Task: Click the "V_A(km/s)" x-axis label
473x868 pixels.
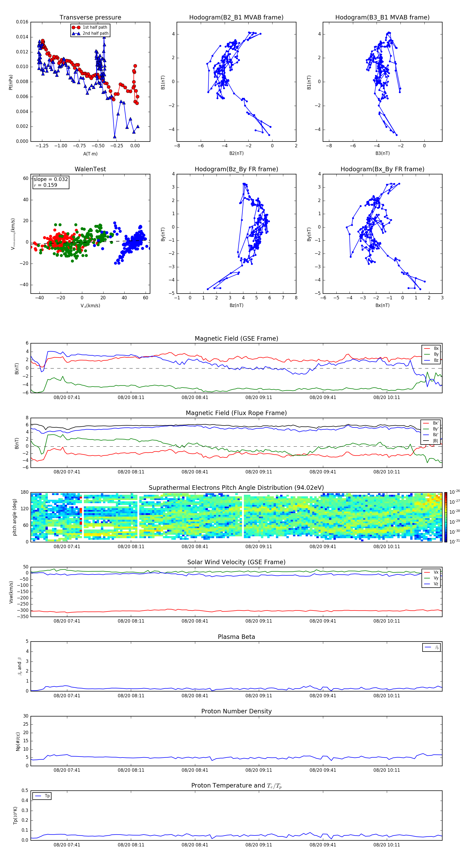Action: click(x=90, y=306)
